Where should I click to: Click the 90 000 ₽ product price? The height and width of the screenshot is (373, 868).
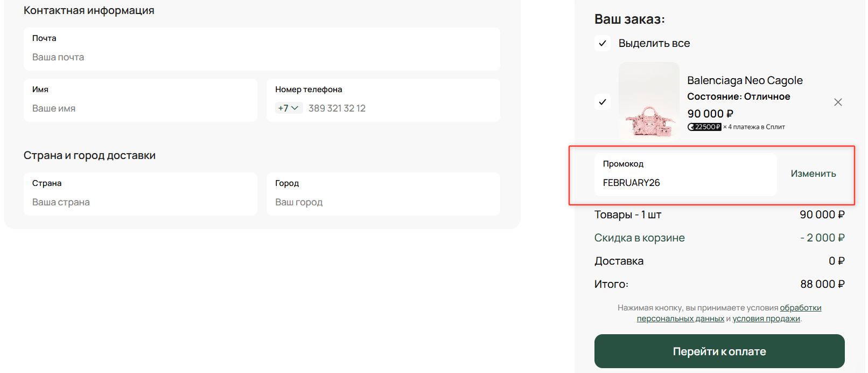[710, 114]
